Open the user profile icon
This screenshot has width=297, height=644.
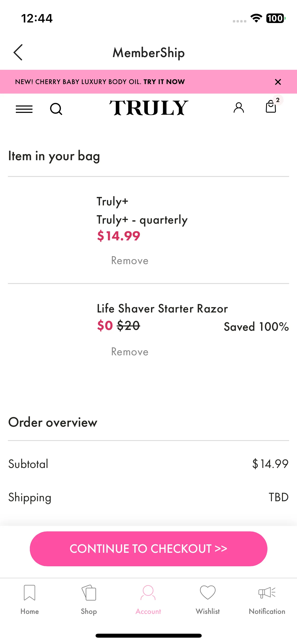[x=239, y=108]
